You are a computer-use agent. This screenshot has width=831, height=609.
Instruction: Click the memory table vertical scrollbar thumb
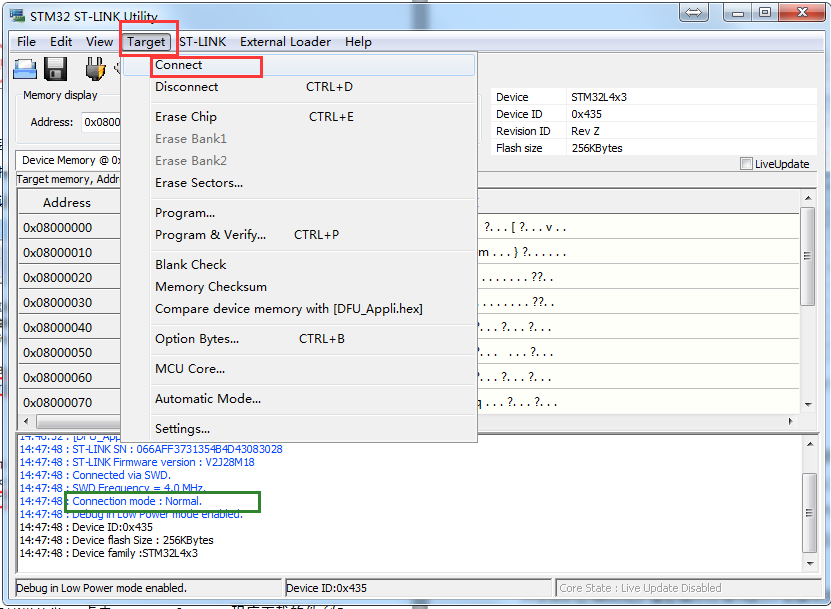[x=808, y=257]
